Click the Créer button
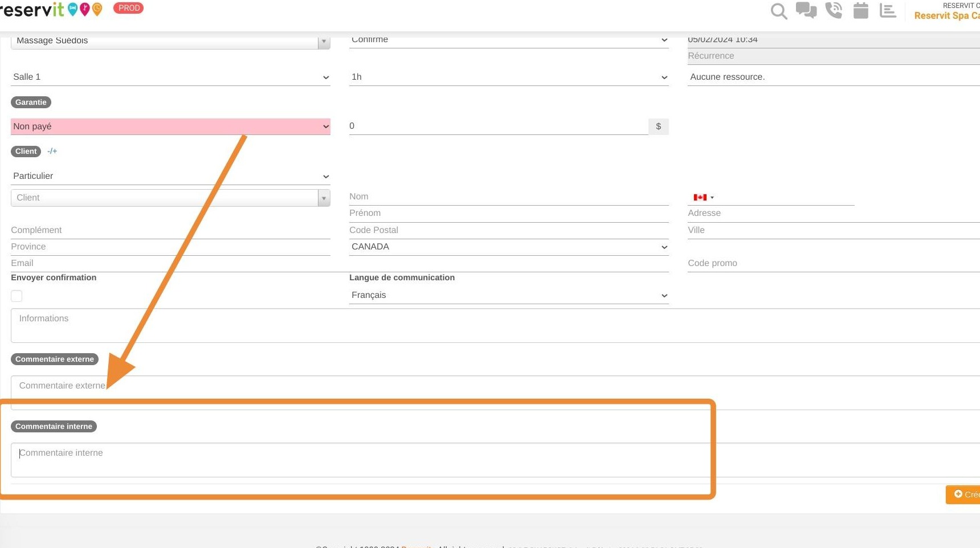 (963, 494)
